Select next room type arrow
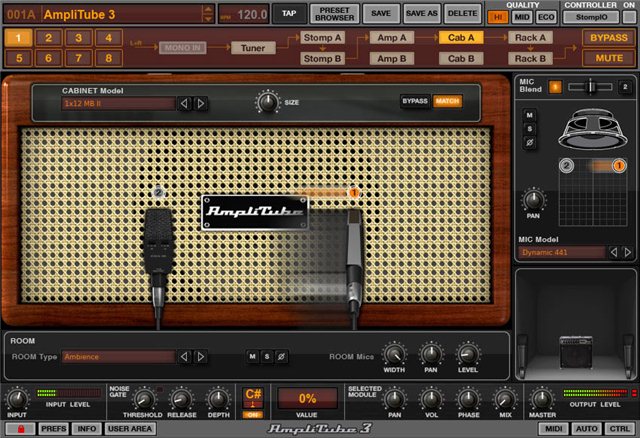 pyautogui.click(x=200, y=357)
